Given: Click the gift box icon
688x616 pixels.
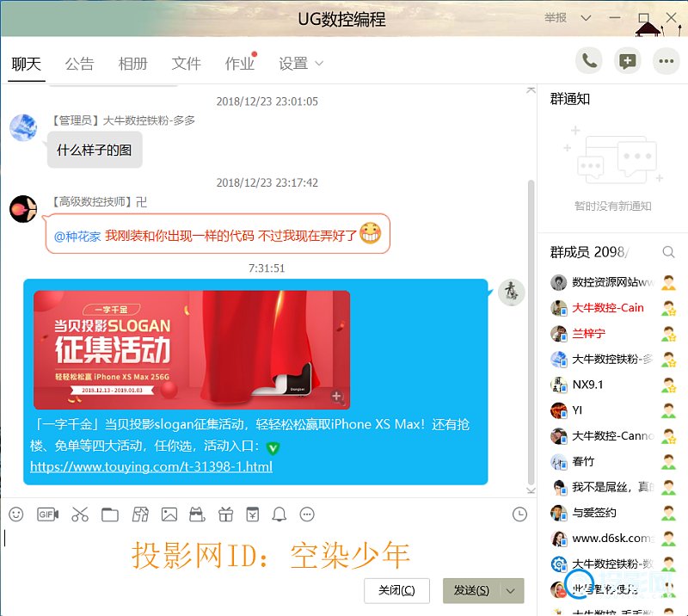Looking at the screenshot, I should pyautogui.click(x=225, y=514).
